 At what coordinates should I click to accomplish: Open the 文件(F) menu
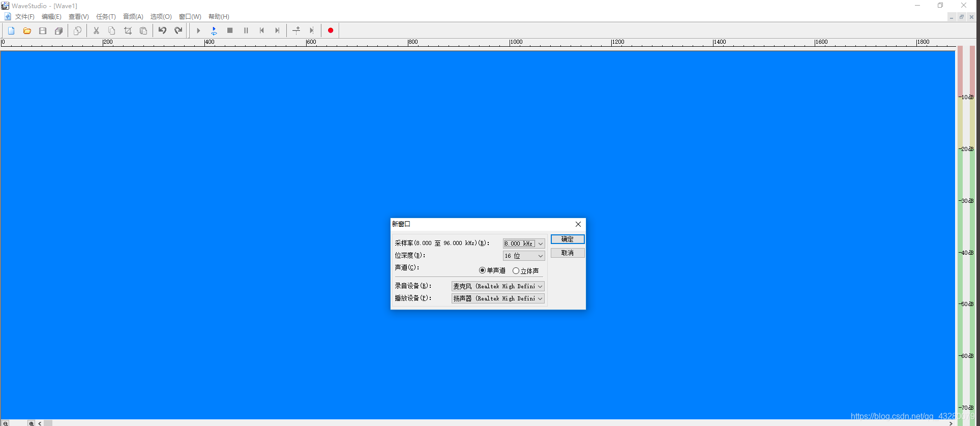pyautogui.click(x=25, y=17)
